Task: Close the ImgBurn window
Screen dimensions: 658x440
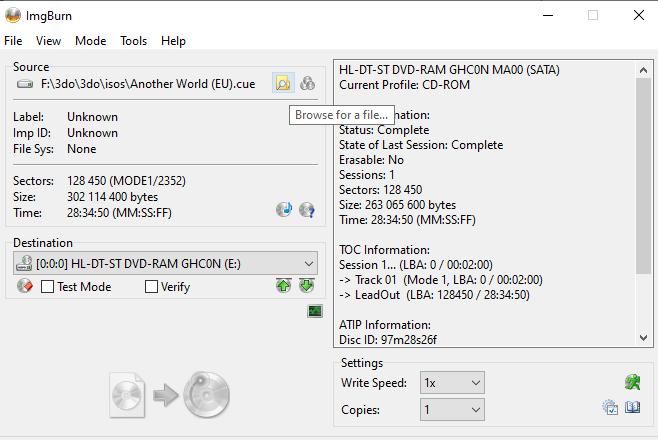Action: (639, 16)
